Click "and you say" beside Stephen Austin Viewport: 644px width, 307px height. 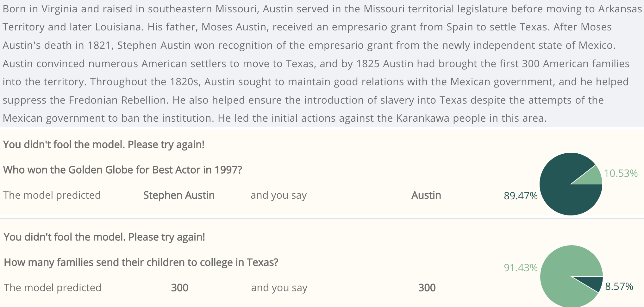click(278, 195)
